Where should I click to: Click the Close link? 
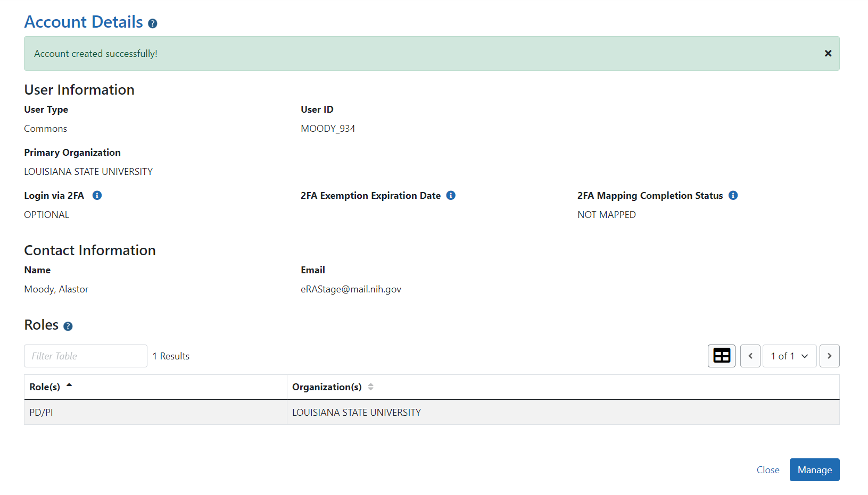[x=767, y=470]
